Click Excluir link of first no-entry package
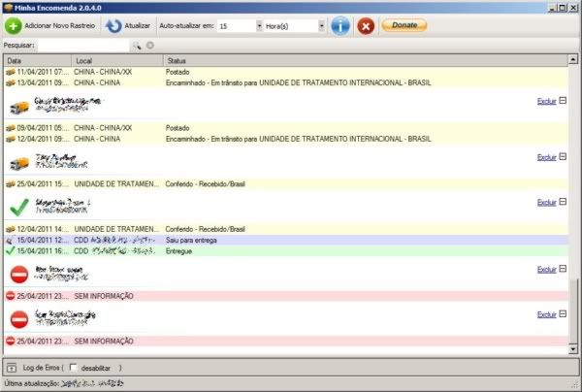582x392 pixels. click(546, 270)
